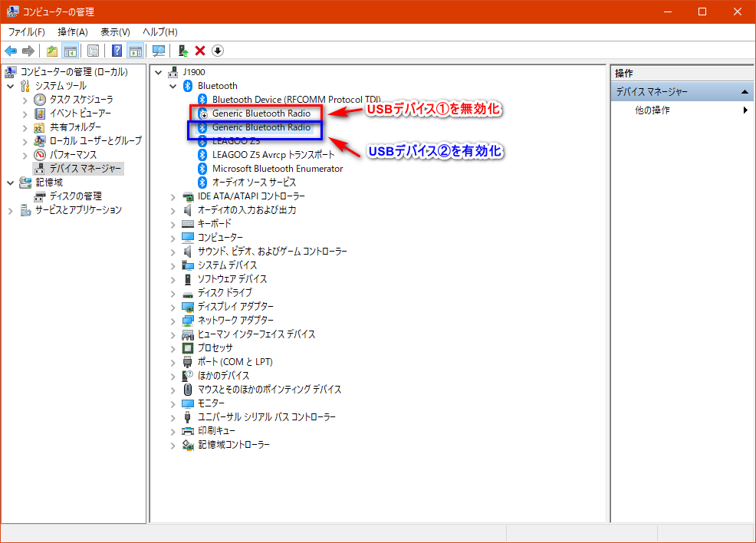Image resolution: width=756 pixels, height=543 pixels.
Task: Click the blue help icon in the toolbar
Action: [117, 51]
